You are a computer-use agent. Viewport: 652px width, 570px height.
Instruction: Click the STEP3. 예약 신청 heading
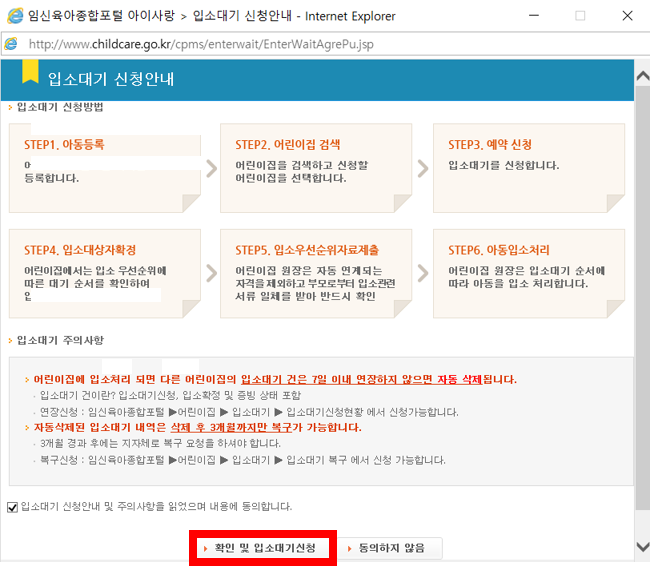coord(490,145)
